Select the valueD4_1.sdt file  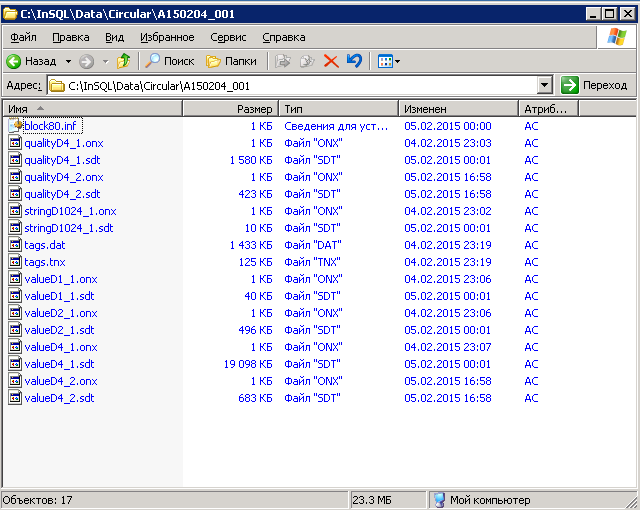pyautogui.click(x=58, y=364)
